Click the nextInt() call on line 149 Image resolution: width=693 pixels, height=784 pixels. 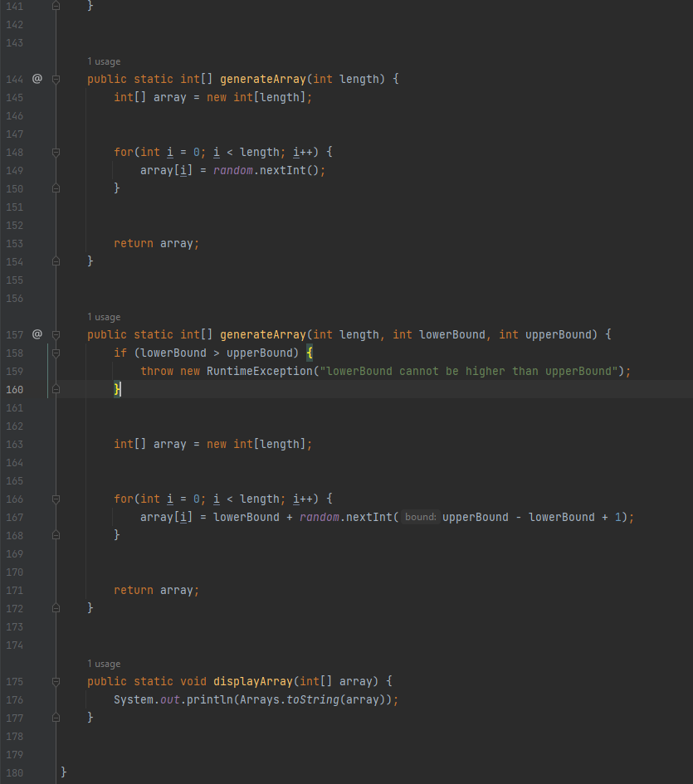click(289, 170)
